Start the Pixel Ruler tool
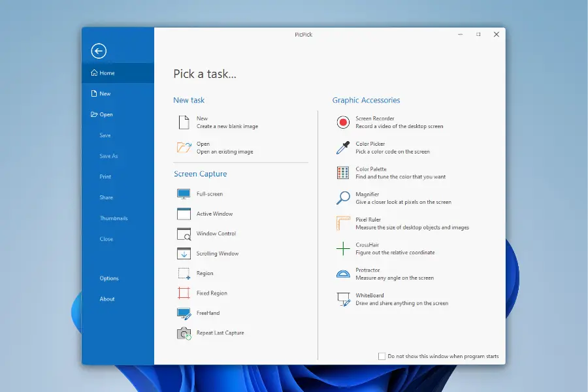 pyautogui.click(x=343, y=223)
